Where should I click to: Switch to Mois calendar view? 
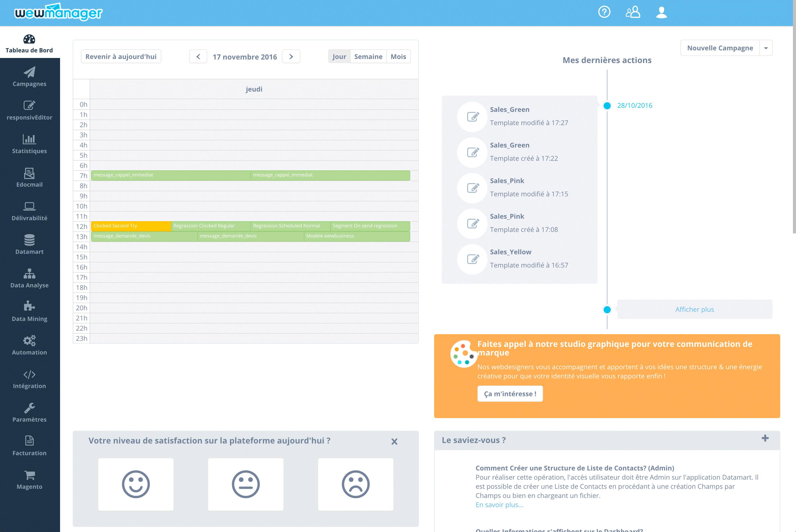pos(398,56)
